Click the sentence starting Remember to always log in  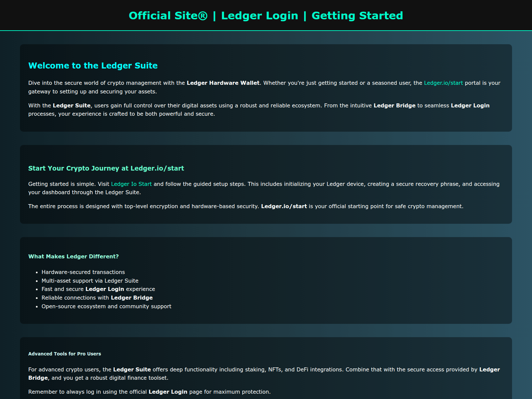149,392
